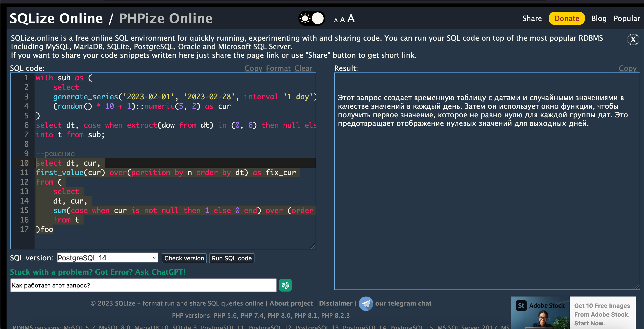
Task: Open the Telegram chat icon
Action: 366,304
